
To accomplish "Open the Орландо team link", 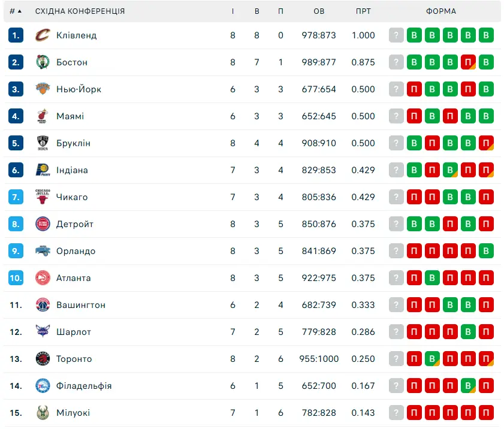I will [76, 251].
